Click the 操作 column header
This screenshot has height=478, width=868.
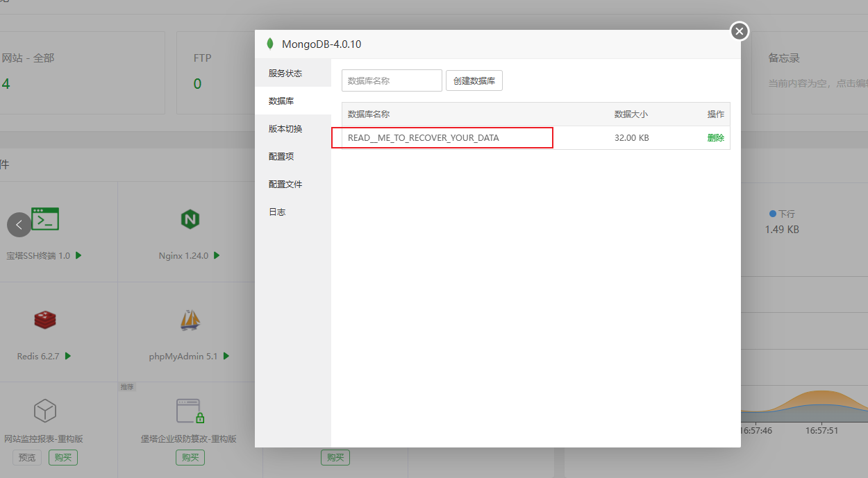click(x=715, y=114)
